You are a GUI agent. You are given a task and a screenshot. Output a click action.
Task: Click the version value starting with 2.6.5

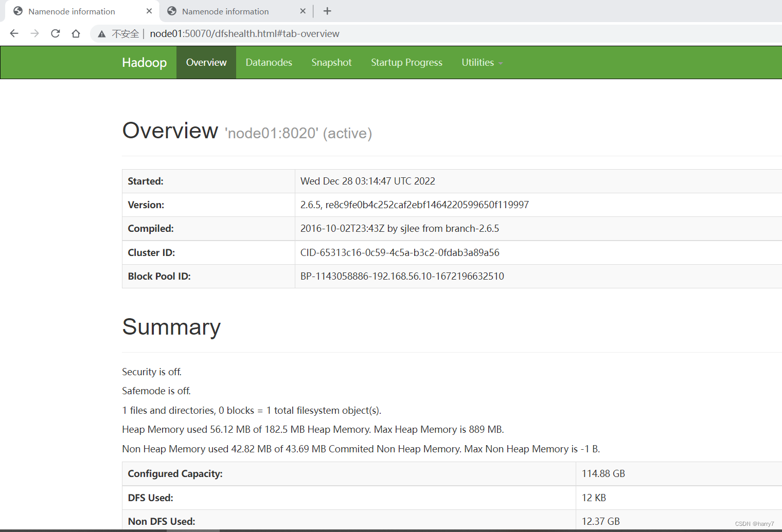point(415,205)
